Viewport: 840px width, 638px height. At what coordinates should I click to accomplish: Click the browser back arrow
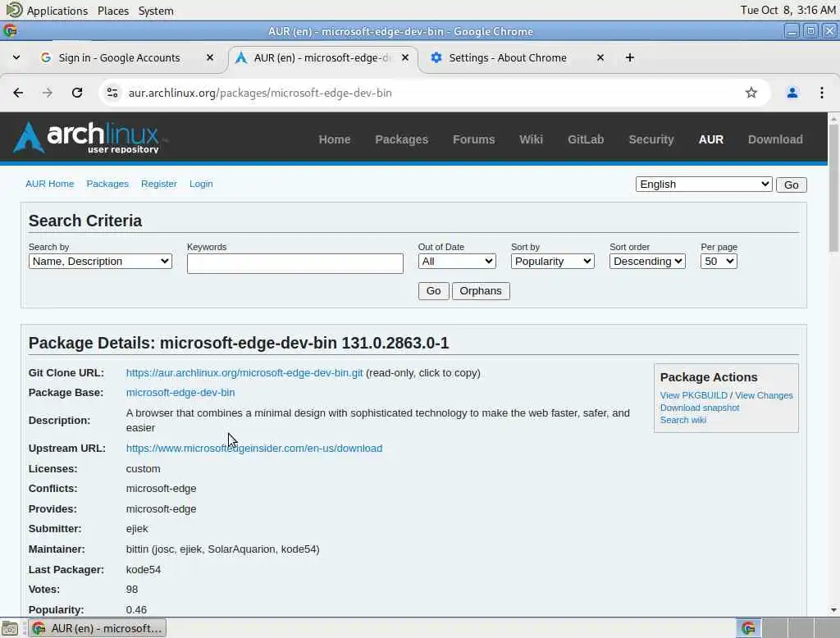click(x=18, y=93)
